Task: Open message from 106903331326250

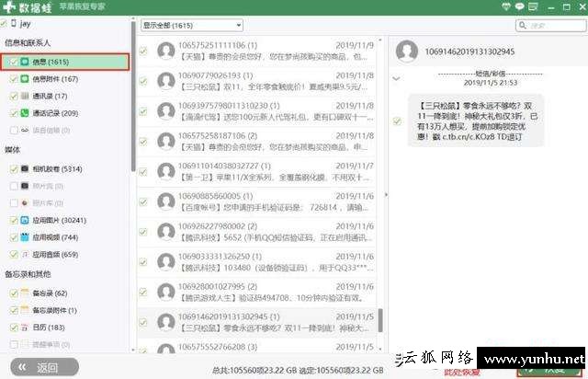Action: click(257, 262)
